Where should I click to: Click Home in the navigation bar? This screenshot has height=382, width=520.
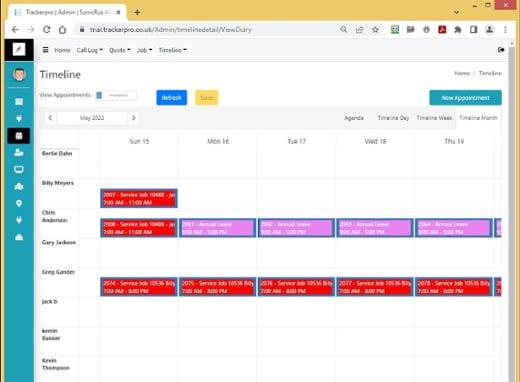pos(62,50)
